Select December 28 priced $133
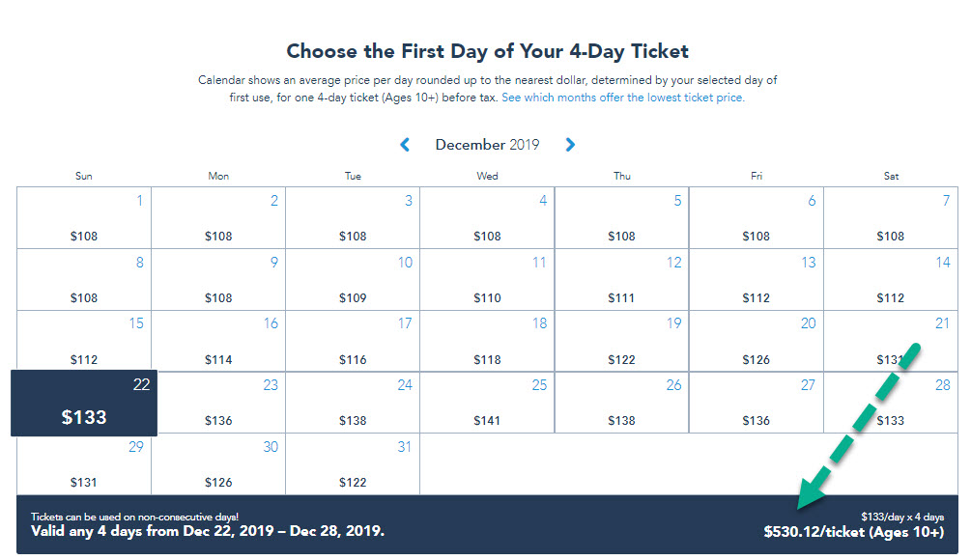The width and height of the screenshot is (971, 560). point(891,403)
